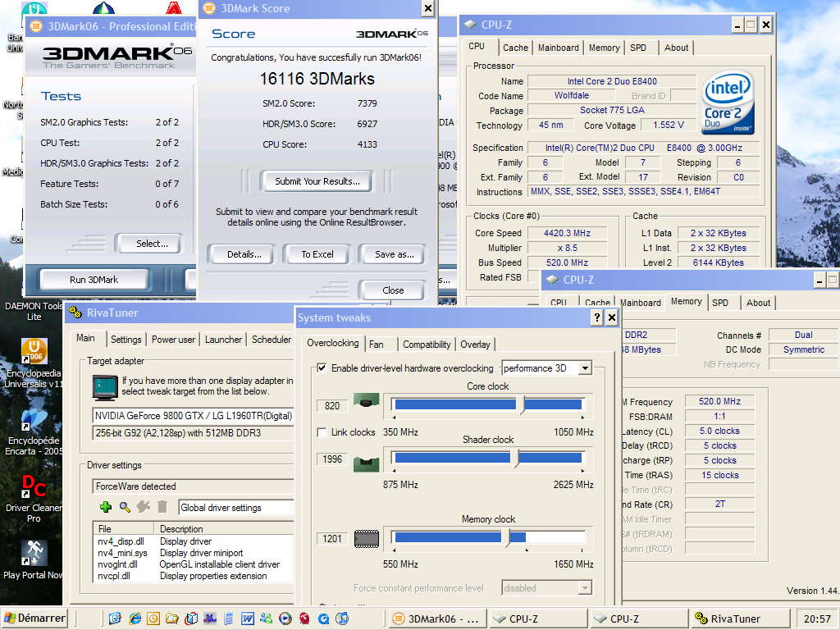This screenshot has height=630, width=840.
Task: Open the disc and music note quick launch icon
Action: pos(342,619)
